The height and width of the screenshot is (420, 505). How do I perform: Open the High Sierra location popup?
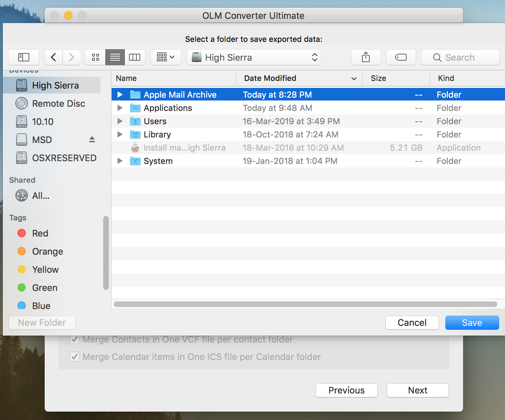254,57
